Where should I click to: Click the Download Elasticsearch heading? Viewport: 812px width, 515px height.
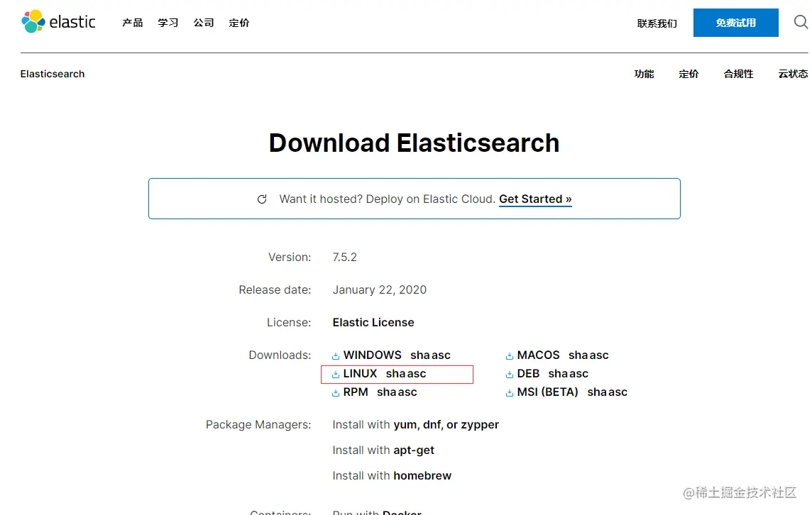[x=415, y=143]
